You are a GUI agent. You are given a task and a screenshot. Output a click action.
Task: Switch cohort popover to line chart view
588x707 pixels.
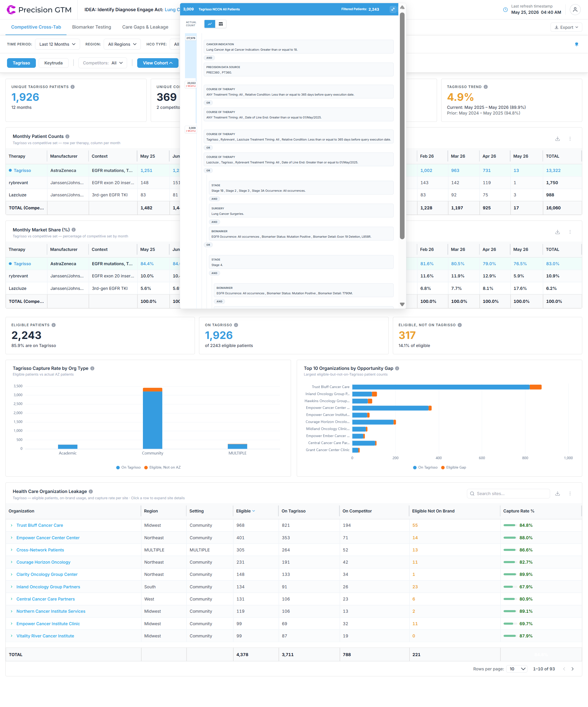pyautogui.click(x=210, y=24)
